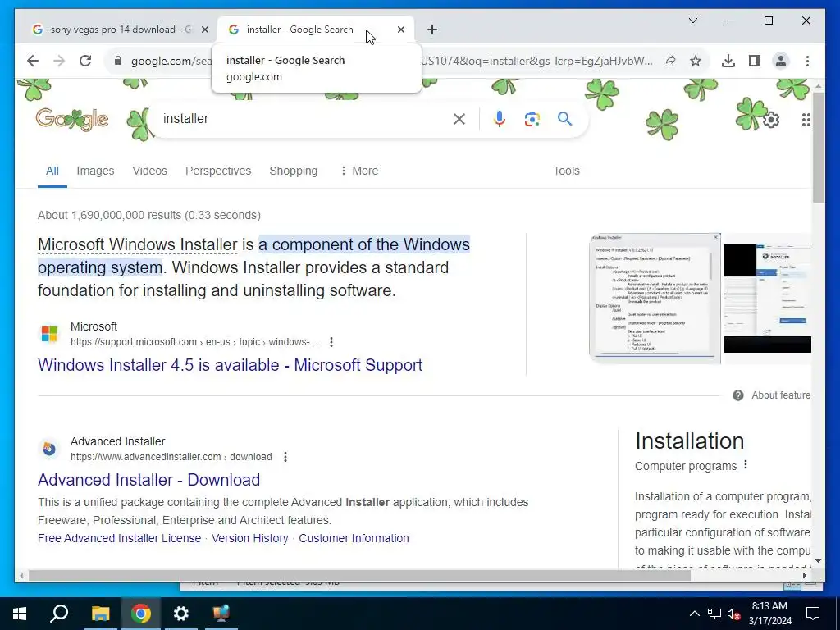Image resolution: width=840 pixels, height=630 pixels.
Task: Open Shopping results
Action: 293,171
